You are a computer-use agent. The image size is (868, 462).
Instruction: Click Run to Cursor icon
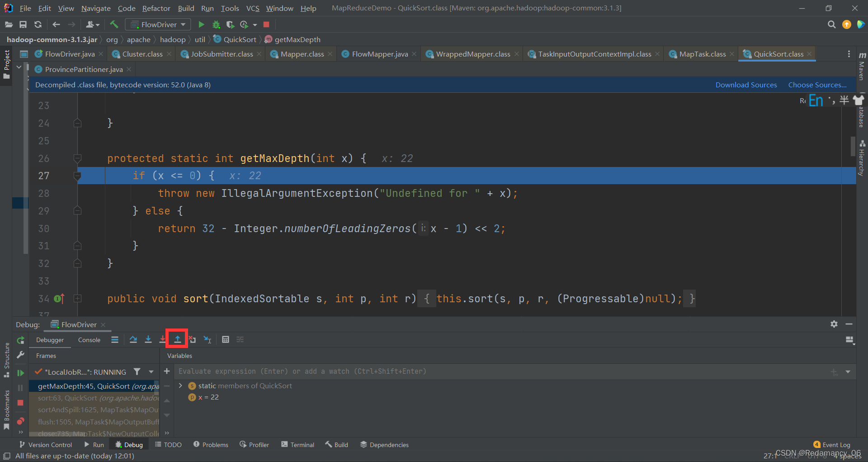207,339
